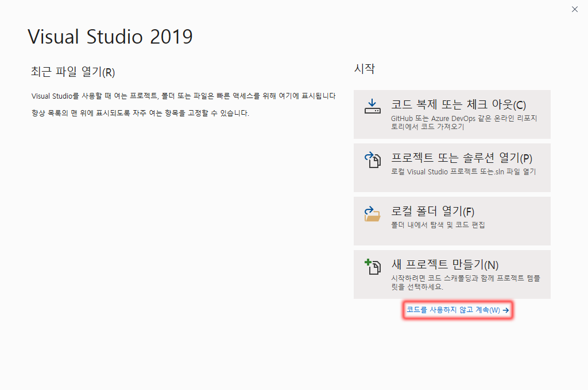Screen dimensions: 588x390
Task: Close the Visual Studio 2019 start window
Action: tap(574, 9)
